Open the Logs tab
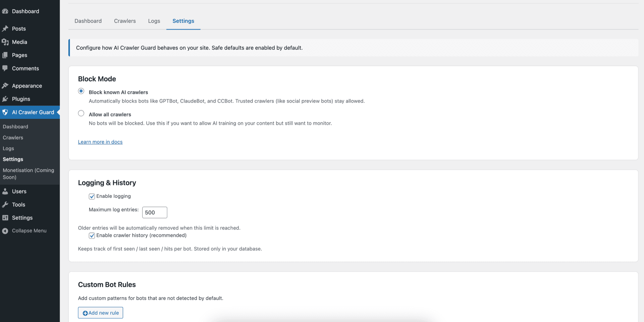 tap(154, 21)
